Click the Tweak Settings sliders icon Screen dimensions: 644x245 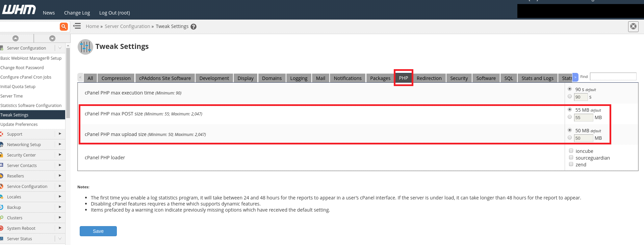pos(85,47)
